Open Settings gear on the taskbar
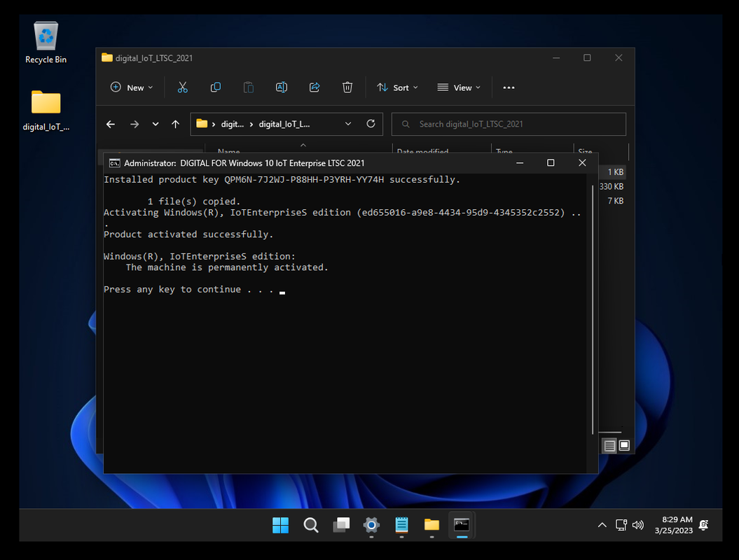 [x=371, y=525]
